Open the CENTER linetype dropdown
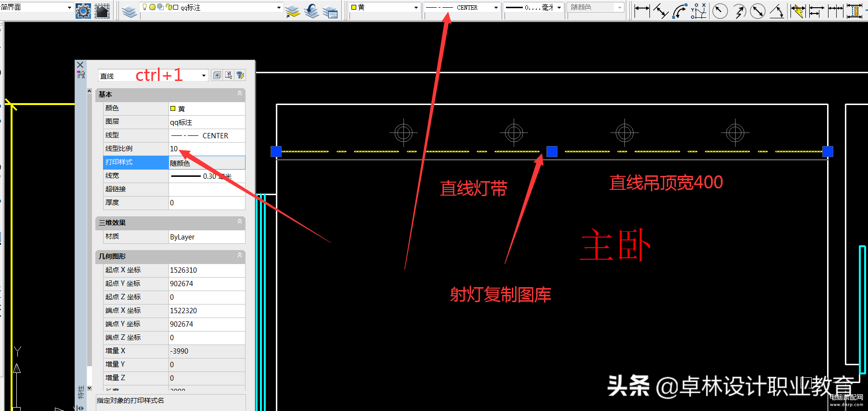Viewport: 868px width, 411px height. (x=496, y=8)
